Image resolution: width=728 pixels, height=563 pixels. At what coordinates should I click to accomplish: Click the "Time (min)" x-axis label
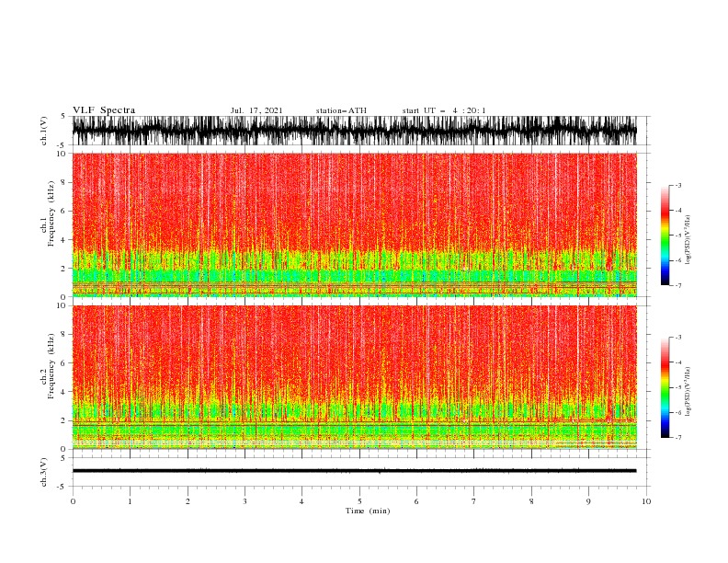coord(368,511)
